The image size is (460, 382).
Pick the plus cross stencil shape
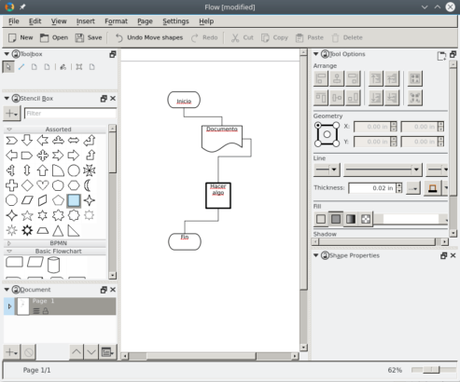click(x=12, y=185)
